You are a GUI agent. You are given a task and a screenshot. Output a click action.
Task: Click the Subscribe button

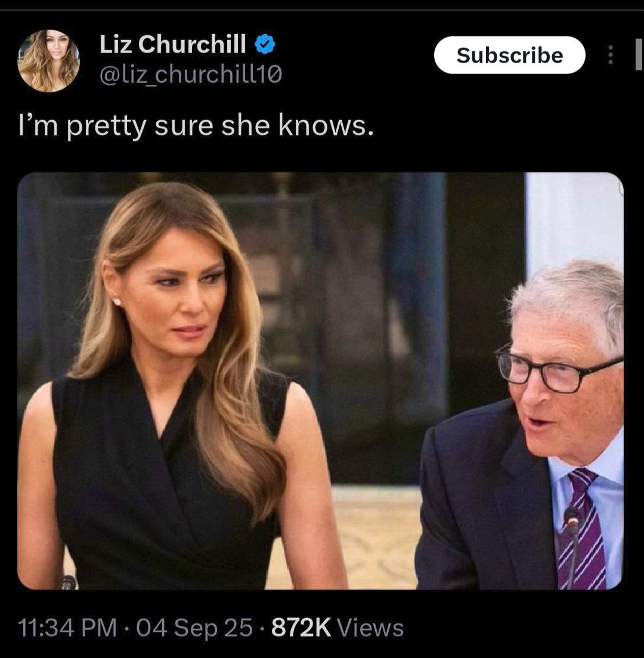point(509,55)
